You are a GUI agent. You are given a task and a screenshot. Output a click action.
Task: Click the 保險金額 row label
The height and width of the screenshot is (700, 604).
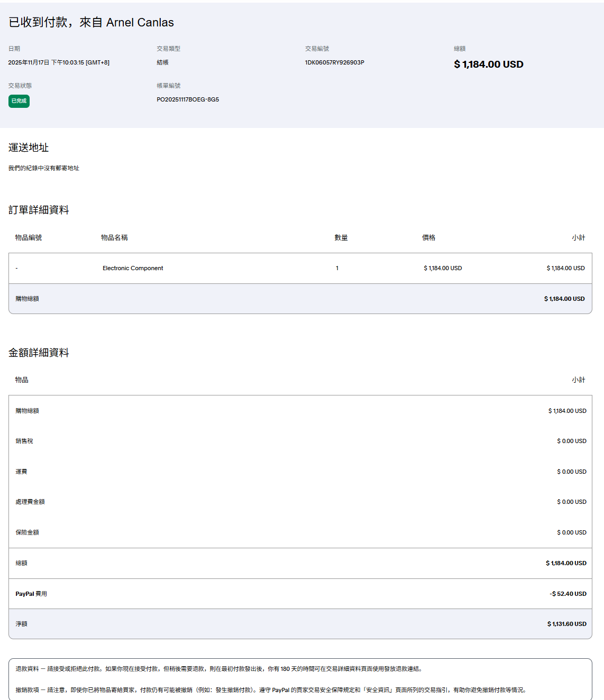click(x=27, y=532)
